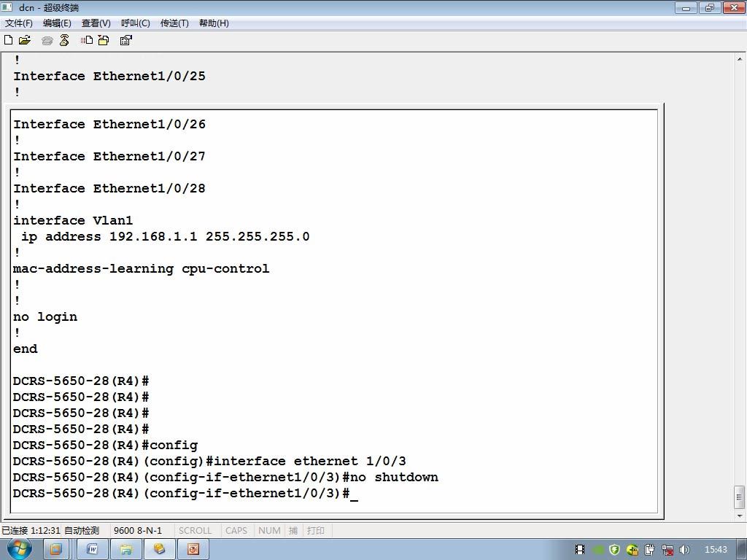Open the 编辑(E) menu
Viewport: 747px width, 560px height.
[57, 23]
